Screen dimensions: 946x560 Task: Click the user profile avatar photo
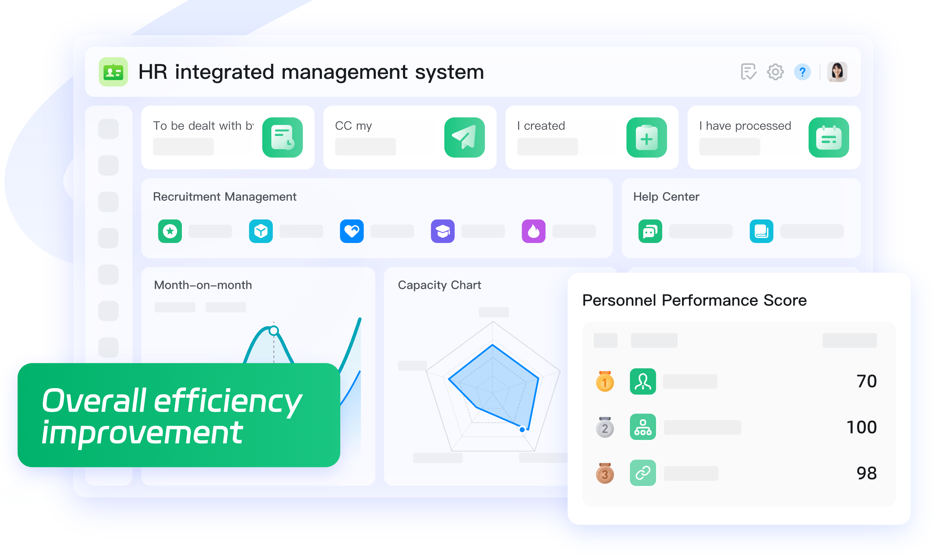coord(837,72)
